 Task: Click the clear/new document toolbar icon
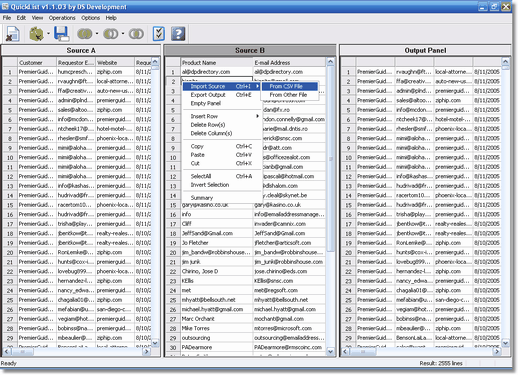click(x=13, y=34)
